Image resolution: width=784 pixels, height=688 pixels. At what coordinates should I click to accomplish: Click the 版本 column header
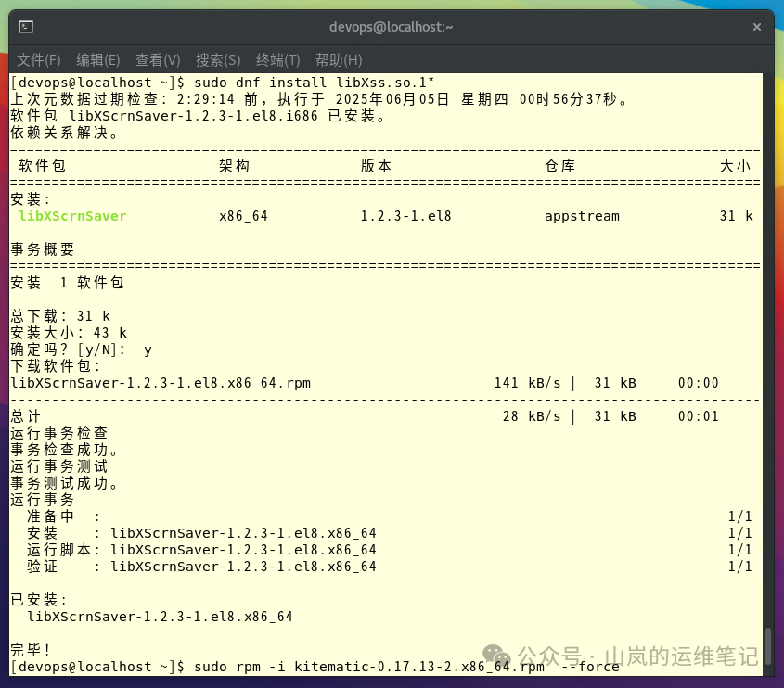(376, 165)
